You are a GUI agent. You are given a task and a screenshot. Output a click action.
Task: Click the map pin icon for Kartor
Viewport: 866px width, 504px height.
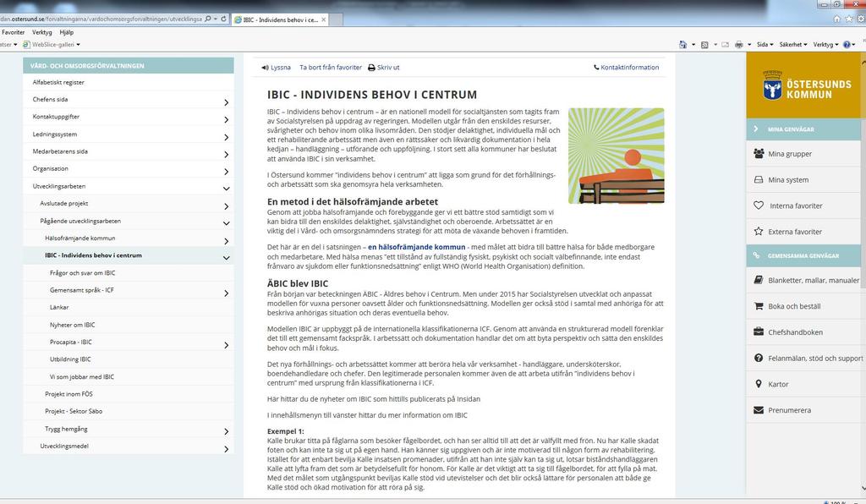click(x=759, y=384)
